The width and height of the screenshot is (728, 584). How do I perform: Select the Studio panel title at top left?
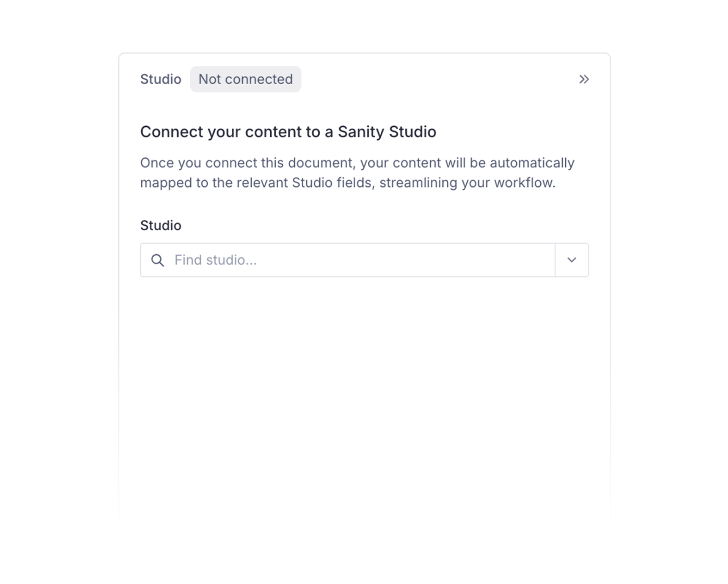click(161, 79)
